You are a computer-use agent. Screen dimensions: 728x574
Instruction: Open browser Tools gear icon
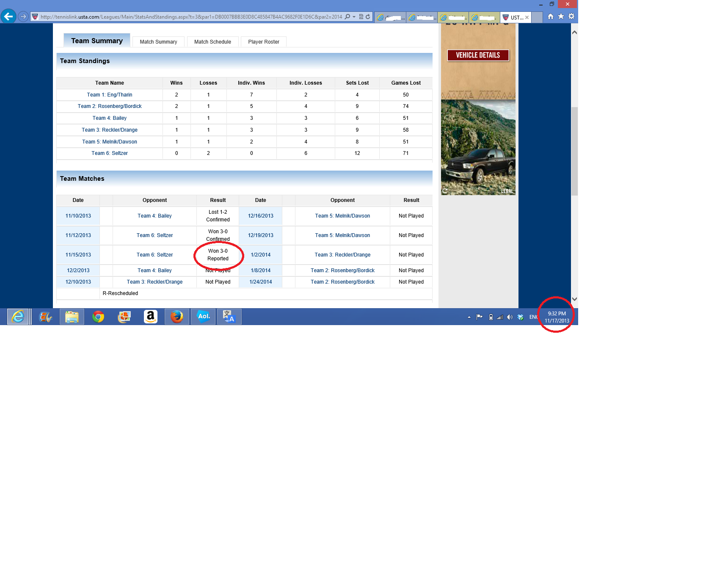click(x=571, y=17)
